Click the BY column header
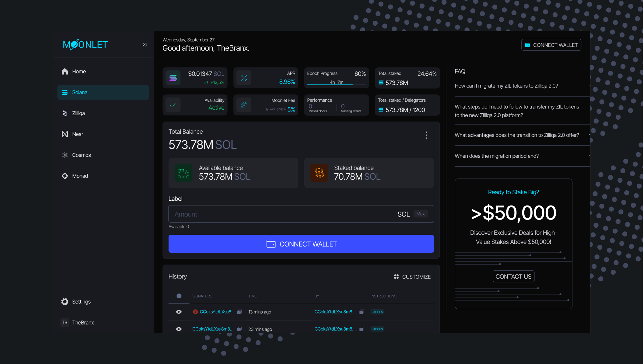 pyautogui.click(x=317, y=296)
